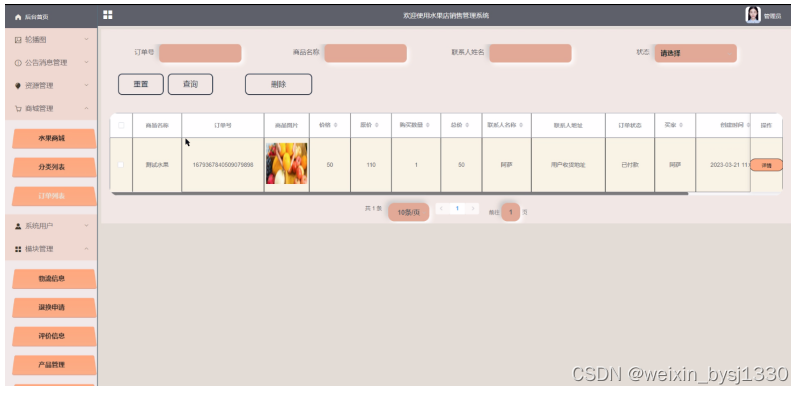This screenshot has width=804, height=394.
Task: Click the 管理员 username label
Action: pos(772,16)
